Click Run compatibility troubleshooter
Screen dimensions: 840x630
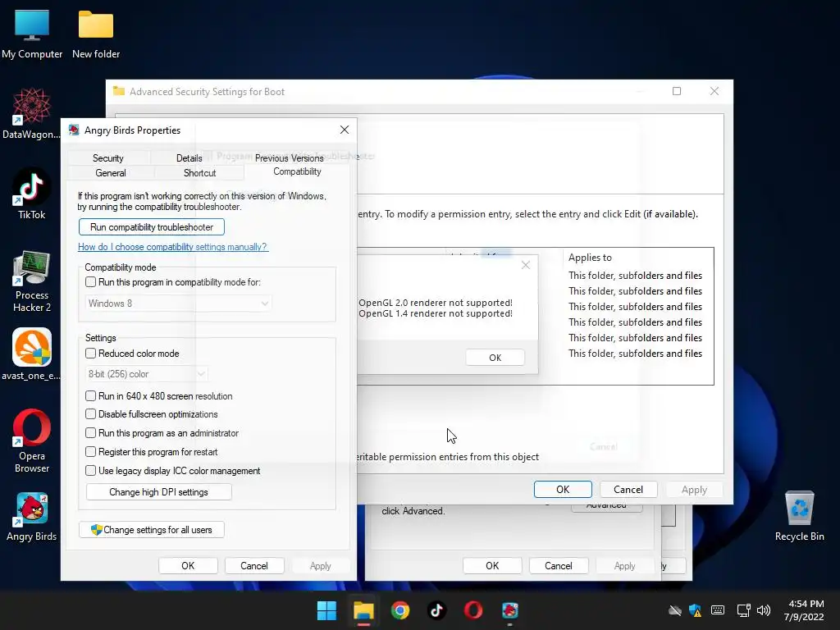152,227
